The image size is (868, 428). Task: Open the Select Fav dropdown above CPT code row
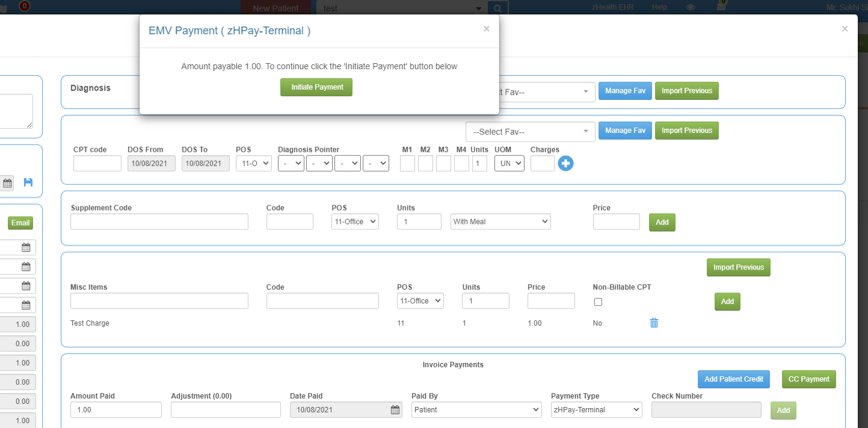click(531, 132)
